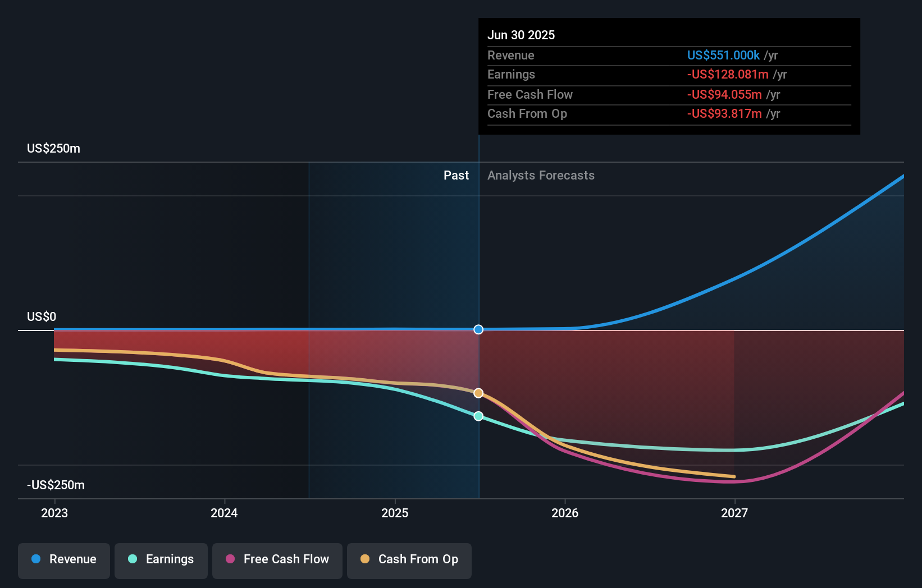The image size is (922, 588).
Task: Click the Past label on the chart
Action: [456, 176]
